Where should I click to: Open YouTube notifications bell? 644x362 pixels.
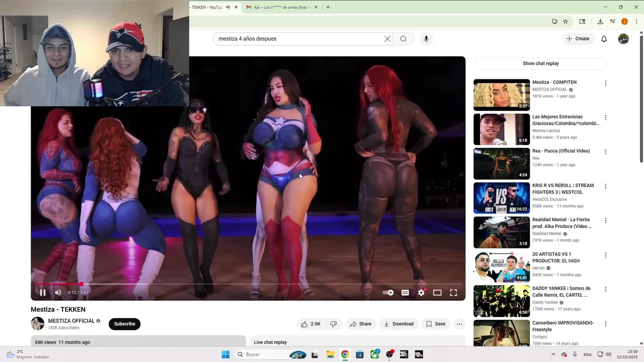(x=604, y=39)
